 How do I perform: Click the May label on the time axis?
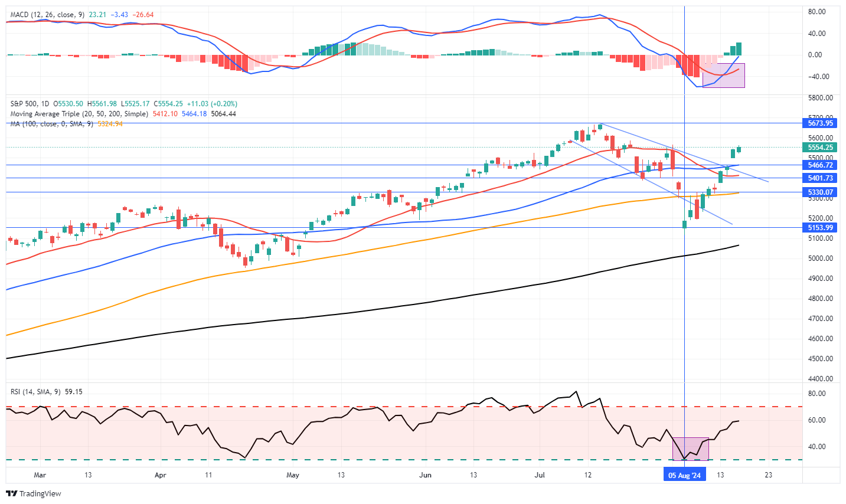click(x=293, y=474)
